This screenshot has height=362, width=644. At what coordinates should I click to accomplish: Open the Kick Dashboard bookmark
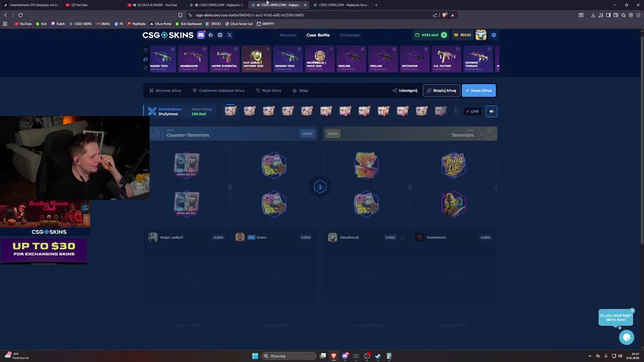(x=188, y=24)
